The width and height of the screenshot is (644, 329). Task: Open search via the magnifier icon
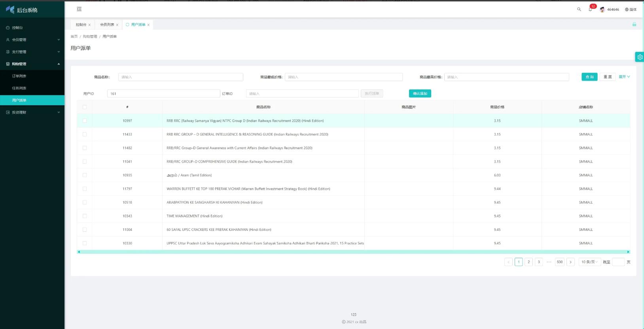(579, 9)
